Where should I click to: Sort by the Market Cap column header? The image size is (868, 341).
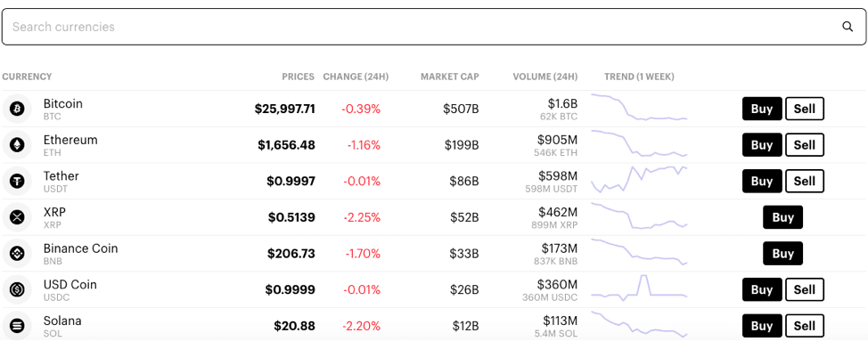click(450, 77)
